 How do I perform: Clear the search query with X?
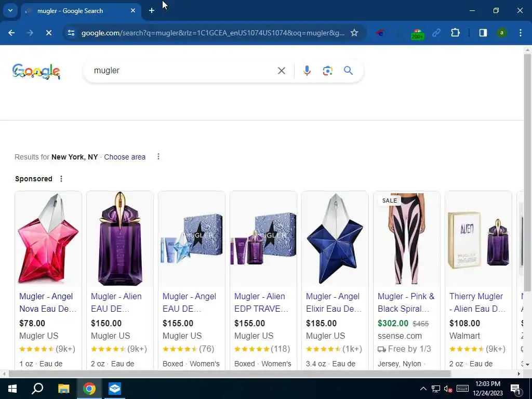coord(281,71)
